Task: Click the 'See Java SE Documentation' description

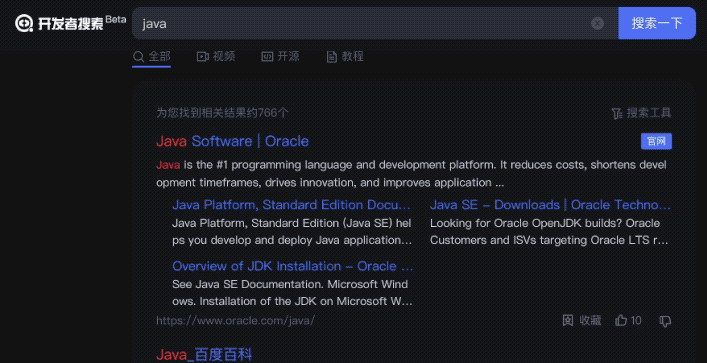Action: (x=292, y=293)
